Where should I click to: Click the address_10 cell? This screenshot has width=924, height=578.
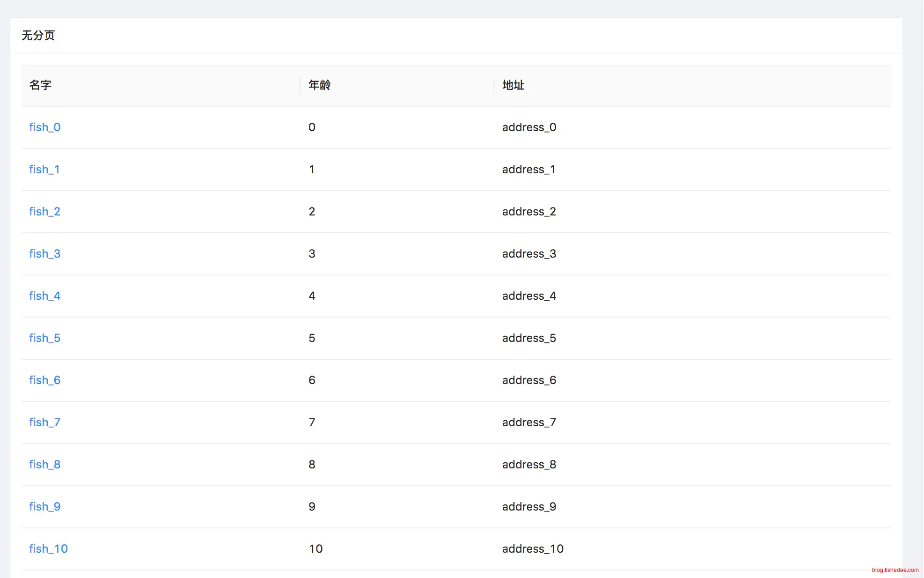click(533, 549)
